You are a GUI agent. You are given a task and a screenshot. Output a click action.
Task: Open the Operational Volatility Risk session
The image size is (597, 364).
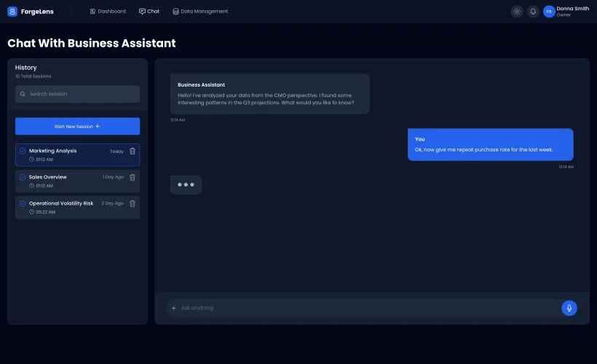point(77,207)
